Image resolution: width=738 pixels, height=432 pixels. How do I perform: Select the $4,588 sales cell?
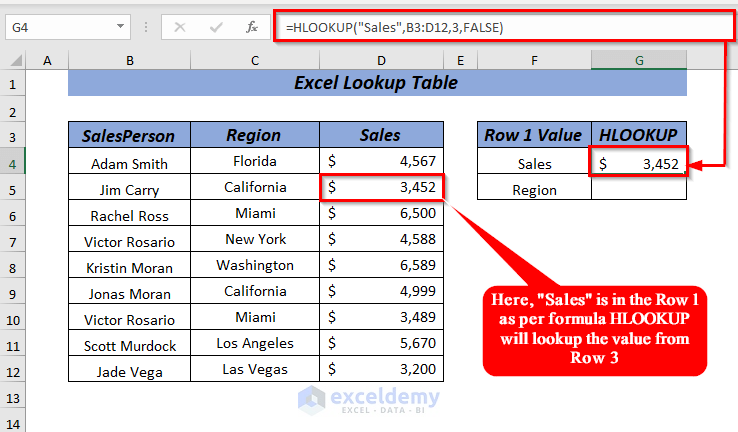[x=381, y=239]
